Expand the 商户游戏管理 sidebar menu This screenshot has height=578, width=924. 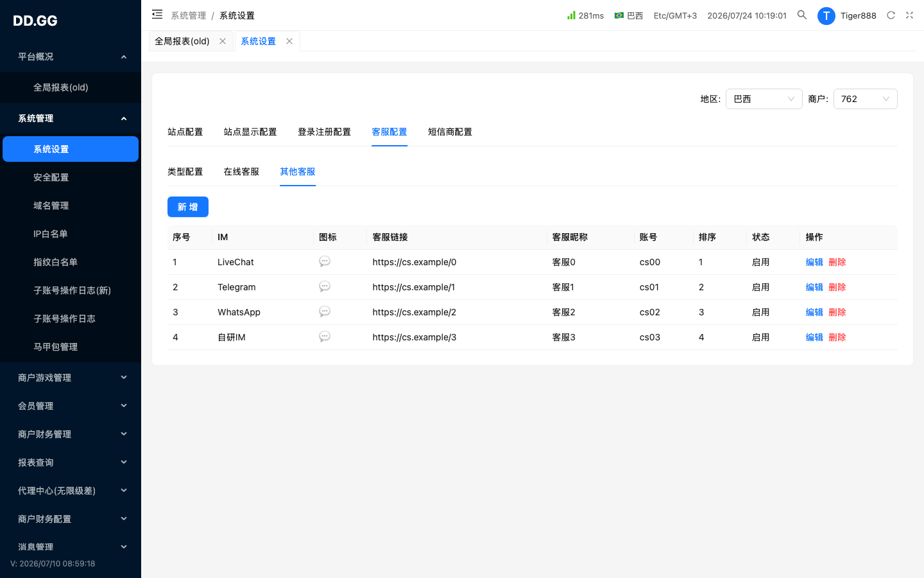(x=71, y=378)
